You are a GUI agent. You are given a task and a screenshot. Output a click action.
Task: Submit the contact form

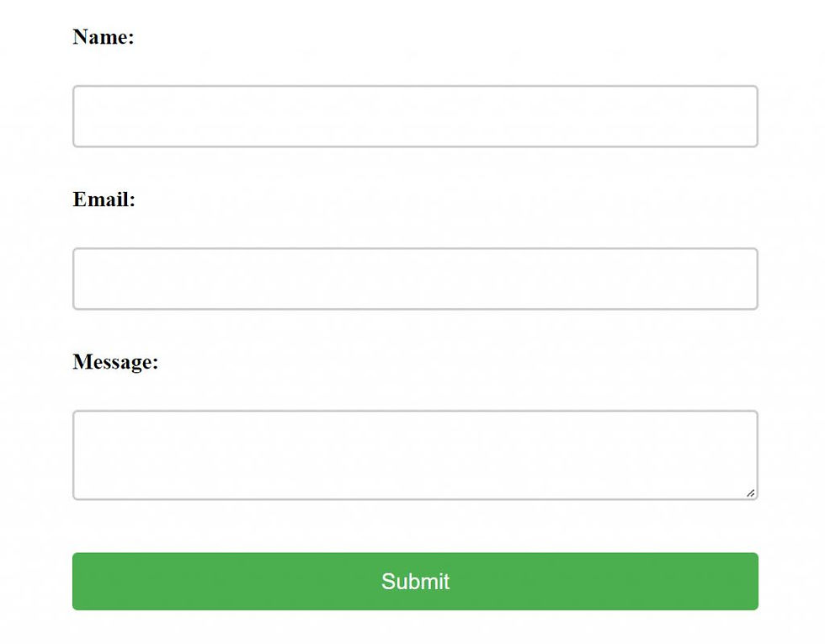coord(415,581)
